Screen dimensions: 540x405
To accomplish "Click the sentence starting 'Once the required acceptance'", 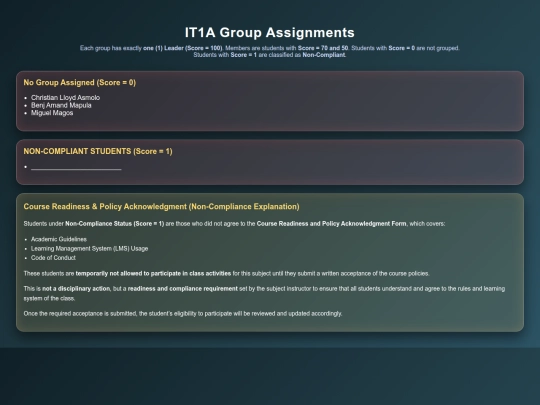I will 183,314.
